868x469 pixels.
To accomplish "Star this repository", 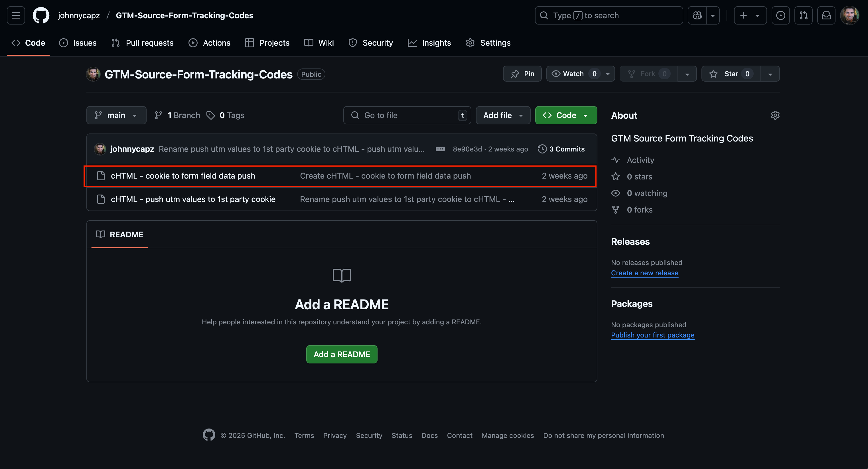I will coord(731,74).
